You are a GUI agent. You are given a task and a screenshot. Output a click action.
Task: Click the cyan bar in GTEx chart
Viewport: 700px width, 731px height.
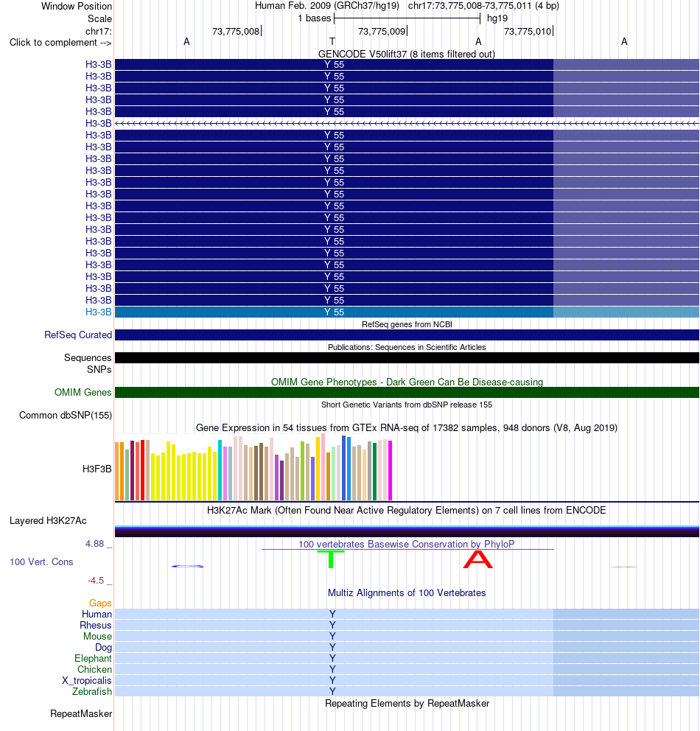tap(220, 470)
